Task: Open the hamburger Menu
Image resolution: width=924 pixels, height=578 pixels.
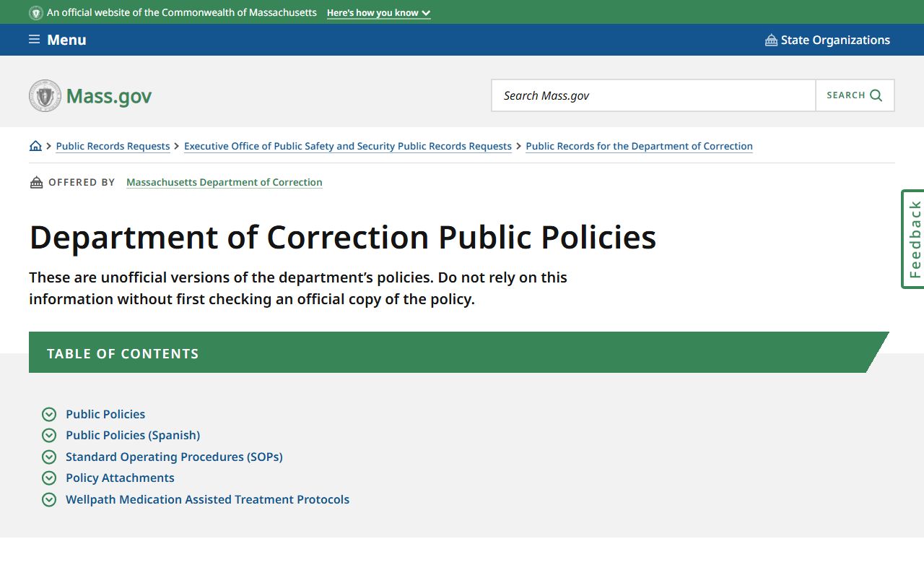Action: point(57,40)
